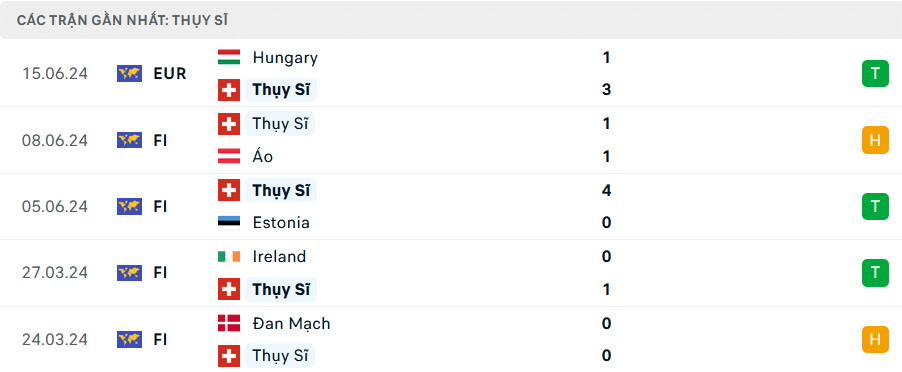
Task: Click the Austria flag next to Áo
Action: (229, 156)
